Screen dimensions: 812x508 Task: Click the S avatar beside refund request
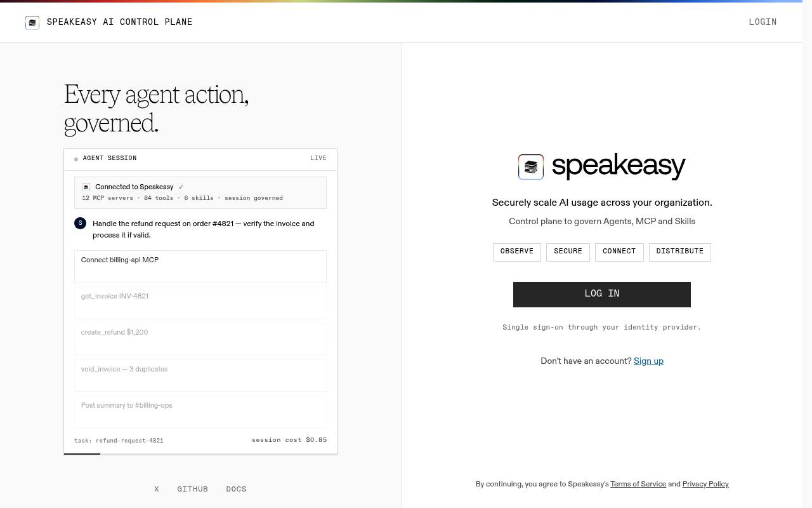80,223
